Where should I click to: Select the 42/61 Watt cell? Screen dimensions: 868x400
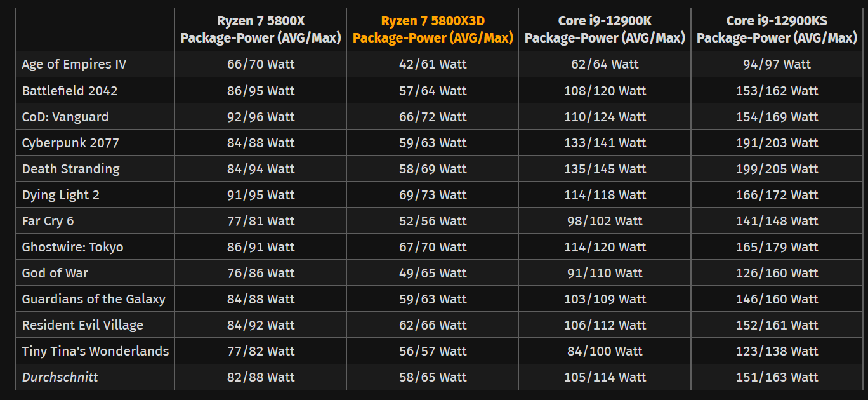click(433, 64)
